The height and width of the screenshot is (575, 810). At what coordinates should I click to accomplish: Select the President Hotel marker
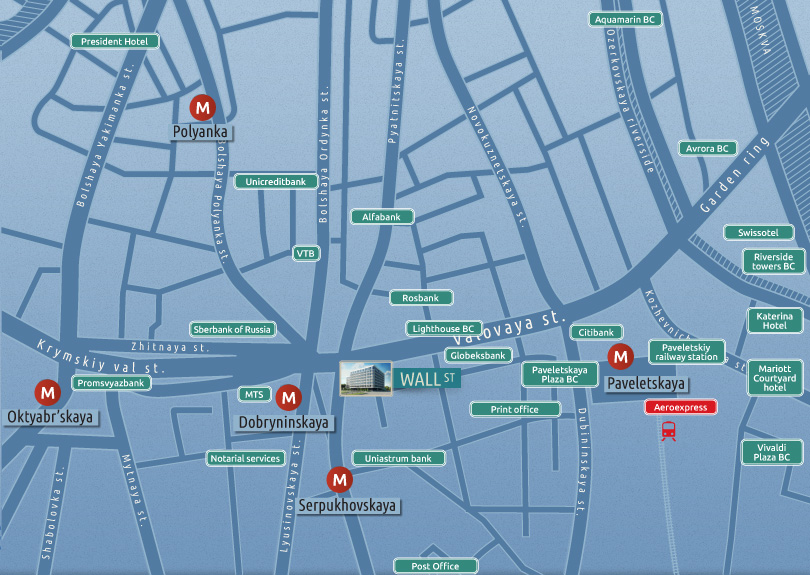coord(114,41)
